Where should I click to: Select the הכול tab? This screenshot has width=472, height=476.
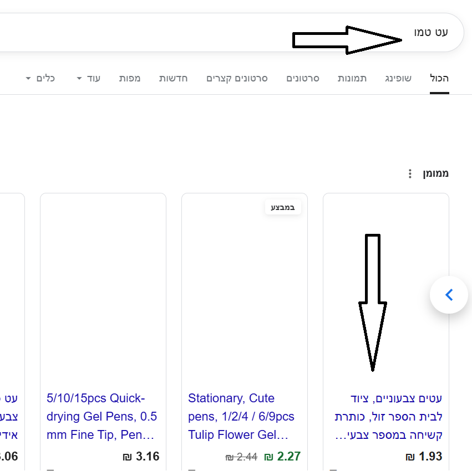(439, 78)
